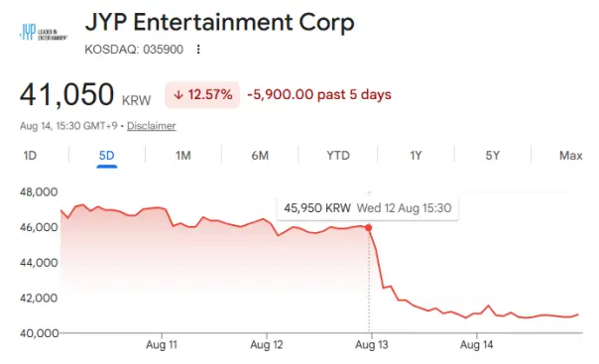
Task: Select the Max range tab
Action: (x=570, y=156)
